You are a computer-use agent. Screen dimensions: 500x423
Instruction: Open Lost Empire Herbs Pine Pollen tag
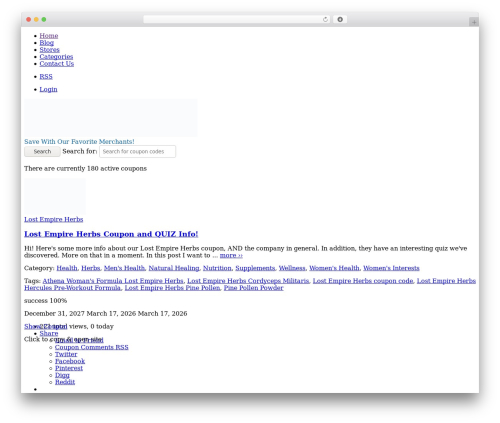point(172,288)
